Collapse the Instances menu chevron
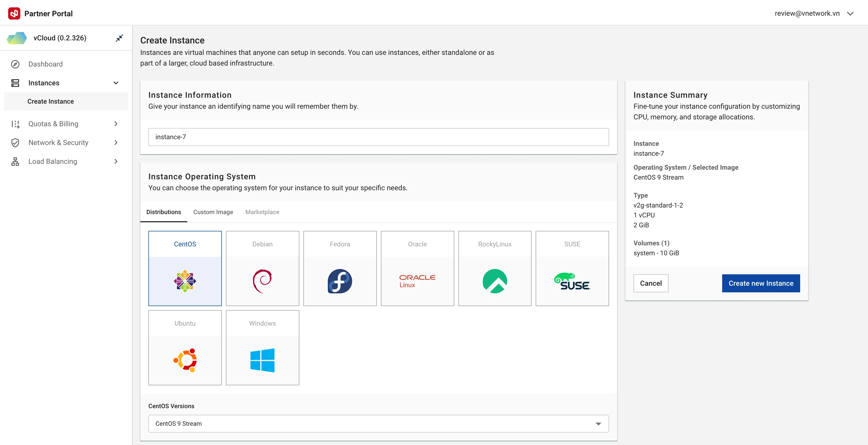This screenshot has height=445, width=868. point(116,83)
